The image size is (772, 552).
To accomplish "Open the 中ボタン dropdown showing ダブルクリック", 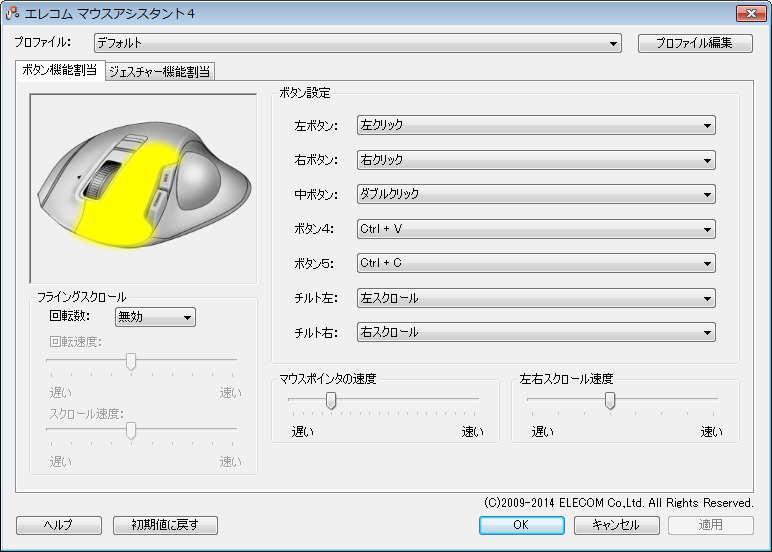I will click(x=536, y=194).
